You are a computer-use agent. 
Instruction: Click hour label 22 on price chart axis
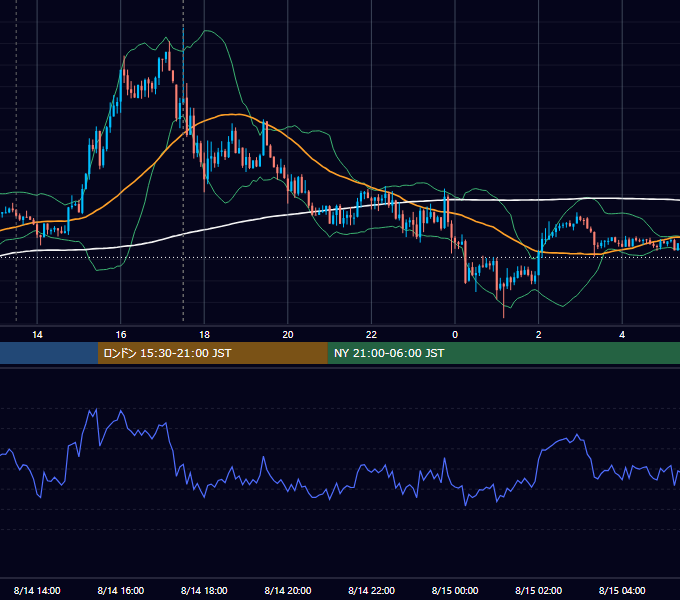pos(371,334)
